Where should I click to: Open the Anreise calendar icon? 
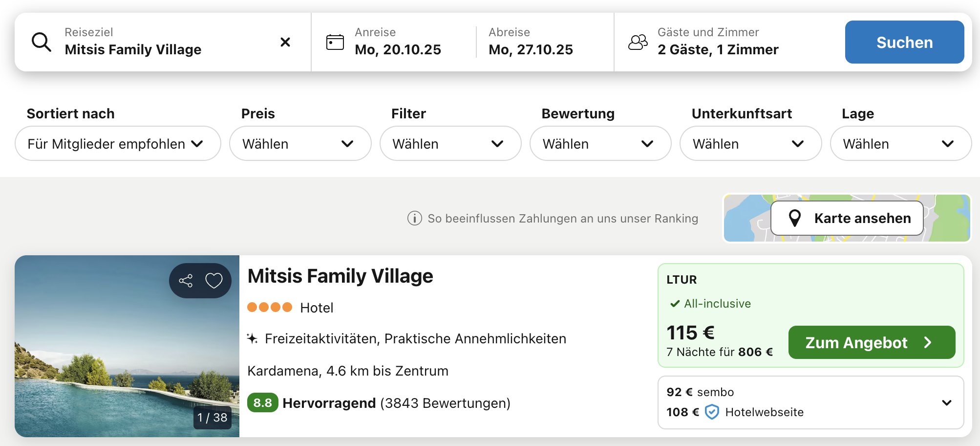335,42
